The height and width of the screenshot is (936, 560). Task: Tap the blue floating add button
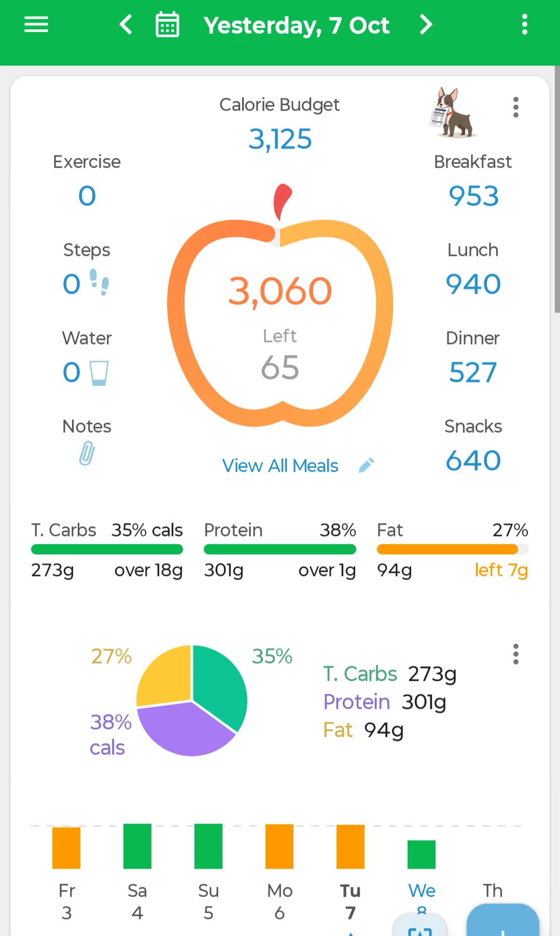point(502,920)
